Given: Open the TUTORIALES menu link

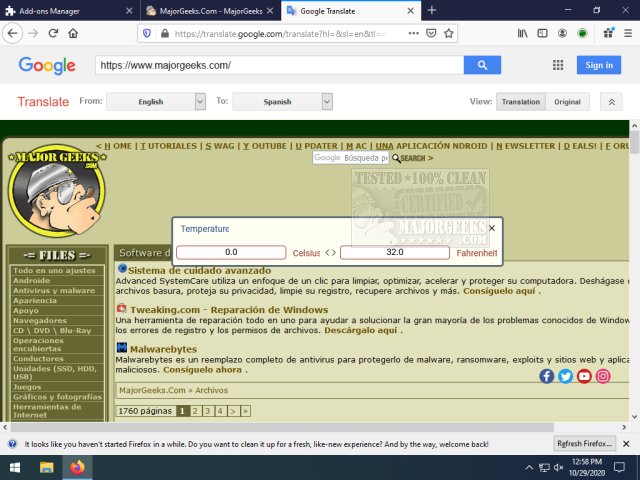Looking at the screenshot, I should click(x=169, y=146).
